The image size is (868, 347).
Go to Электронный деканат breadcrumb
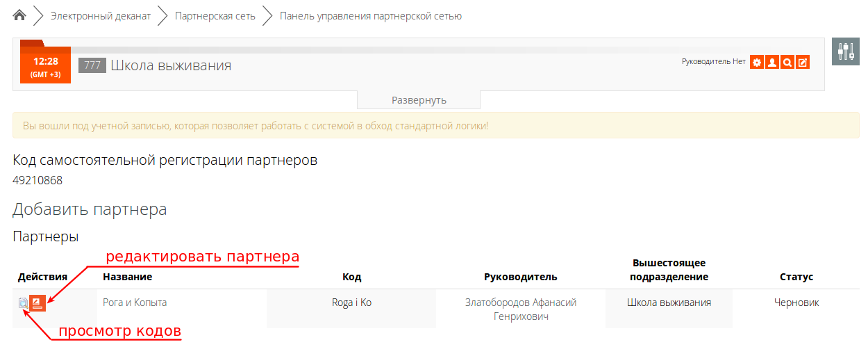point(101,16)
